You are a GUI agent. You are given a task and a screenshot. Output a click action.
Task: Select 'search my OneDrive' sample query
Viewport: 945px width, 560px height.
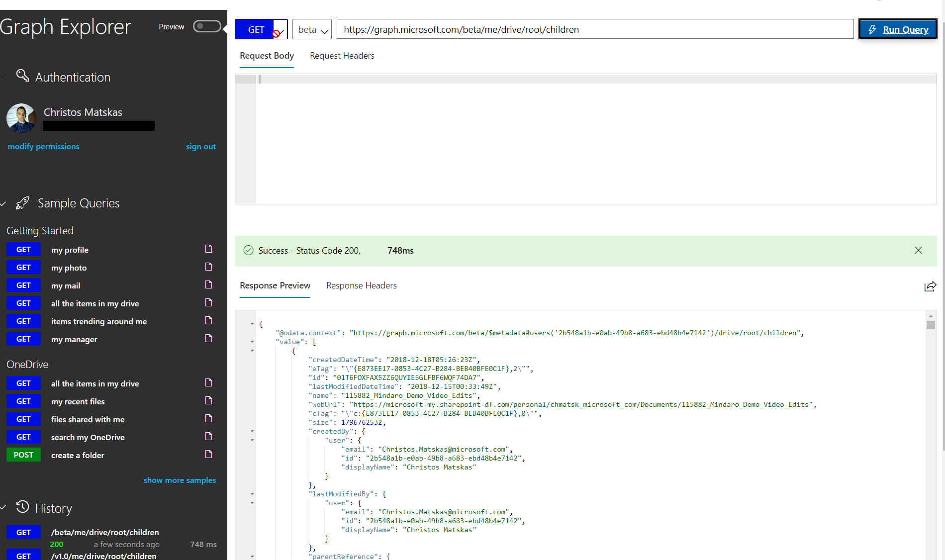[88, 437]
